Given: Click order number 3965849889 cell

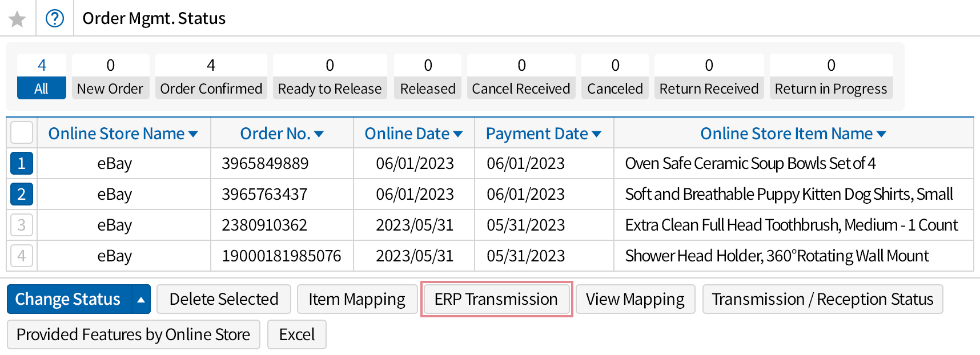Looking at the screenshot, I should [265, 164].
